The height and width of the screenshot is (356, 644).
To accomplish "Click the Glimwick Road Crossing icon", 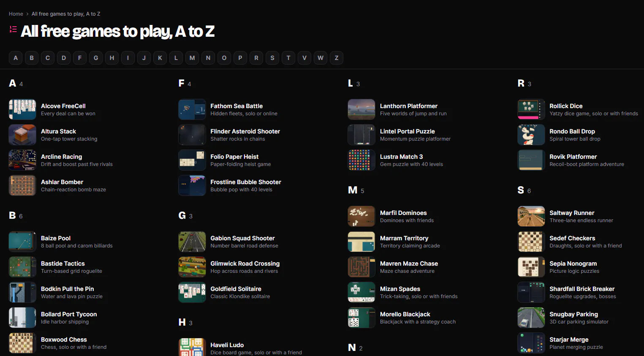I will coord(192,267).
